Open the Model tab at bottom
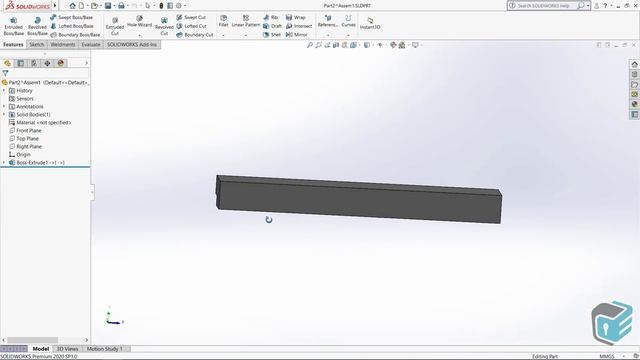The image size is (640, 360). tap(40, 349)
